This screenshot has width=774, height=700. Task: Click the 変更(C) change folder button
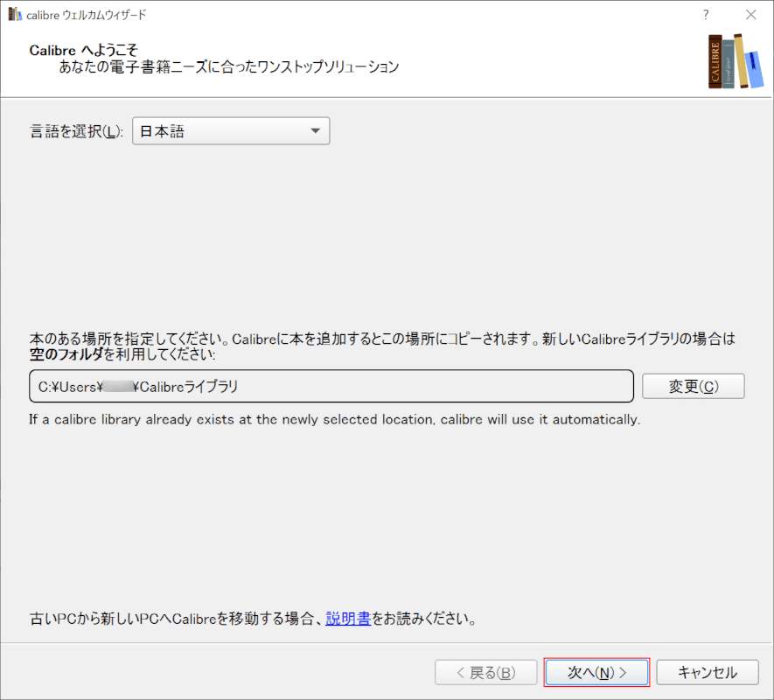pos(693,386)
